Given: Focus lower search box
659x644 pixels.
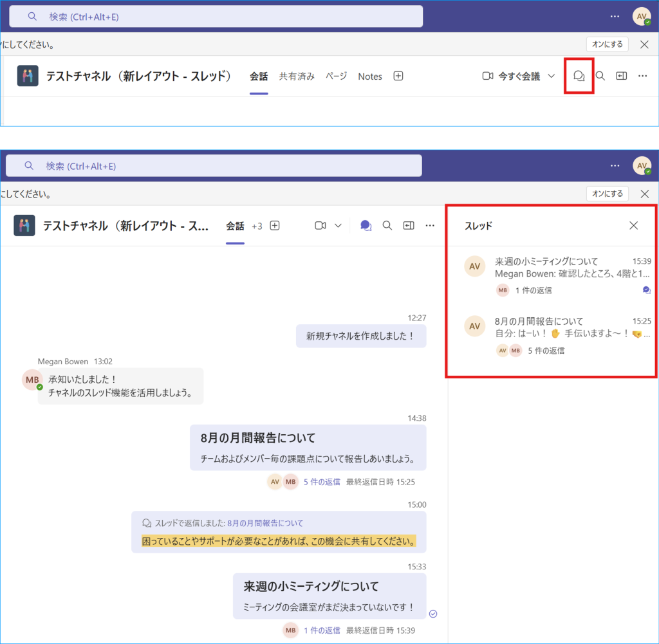Looking at the screenshot, I should coord(214,166).
